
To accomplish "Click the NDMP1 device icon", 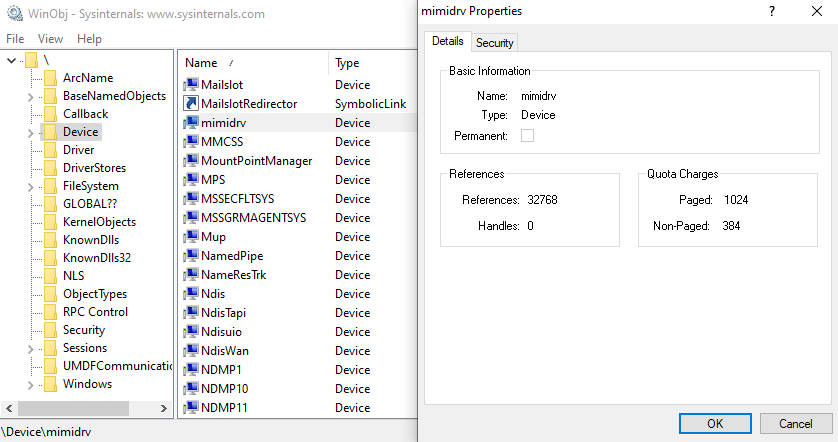I will [191, 369].
